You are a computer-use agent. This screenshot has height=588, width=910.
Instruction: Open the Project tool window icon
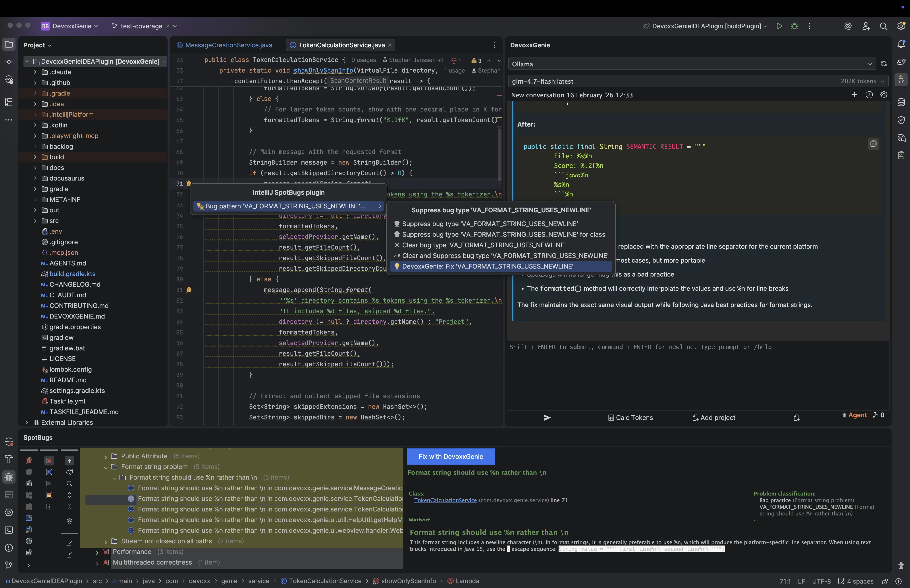(9, 44)
